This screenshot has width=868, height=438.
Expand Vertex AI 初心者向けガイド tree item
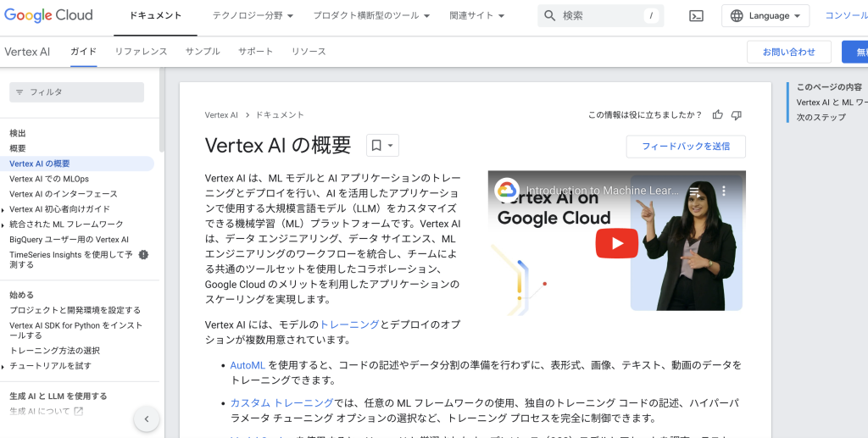click(4, 209)
